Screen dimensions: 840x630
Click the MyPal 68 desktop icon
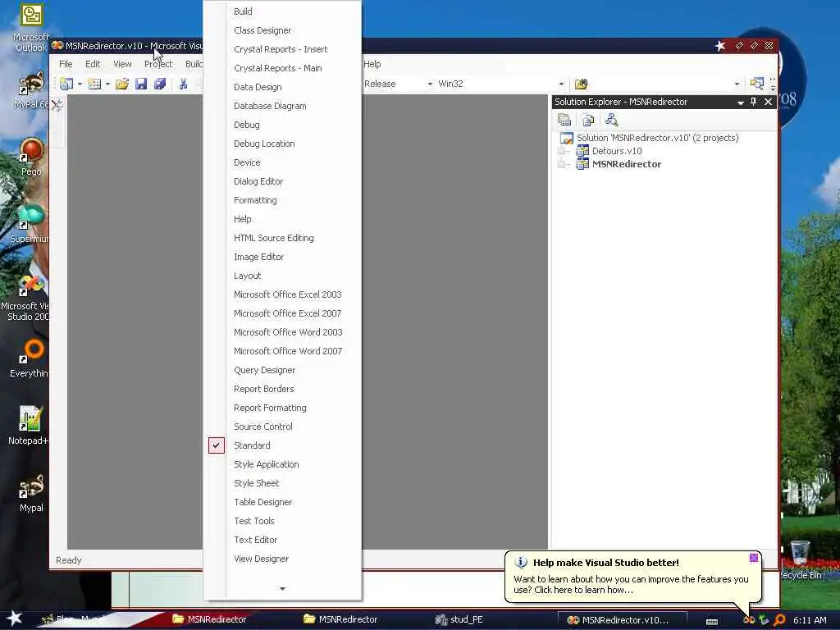tap(31, 90)
